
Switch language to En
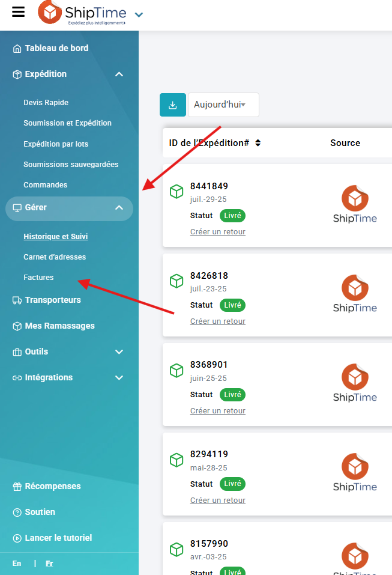click(16, 563)
